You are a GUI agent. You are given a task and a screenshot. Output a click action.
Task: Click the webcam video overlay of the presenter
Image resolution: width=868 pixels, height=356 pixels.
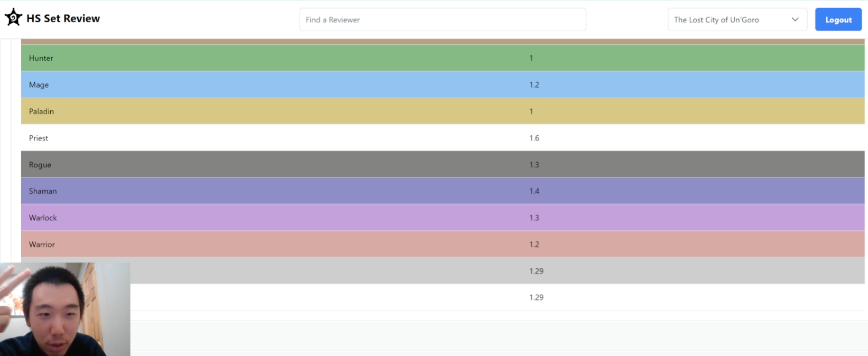[x=65, y=310]
